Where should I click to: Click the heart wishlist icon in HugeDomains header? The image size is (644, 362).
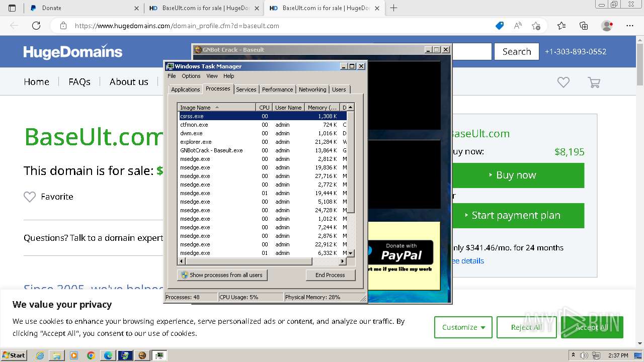[x=563, y=82]
